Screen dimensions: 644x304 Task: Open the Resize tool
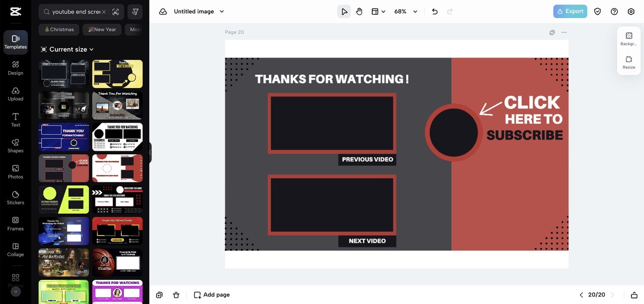(x=629, y=62)
